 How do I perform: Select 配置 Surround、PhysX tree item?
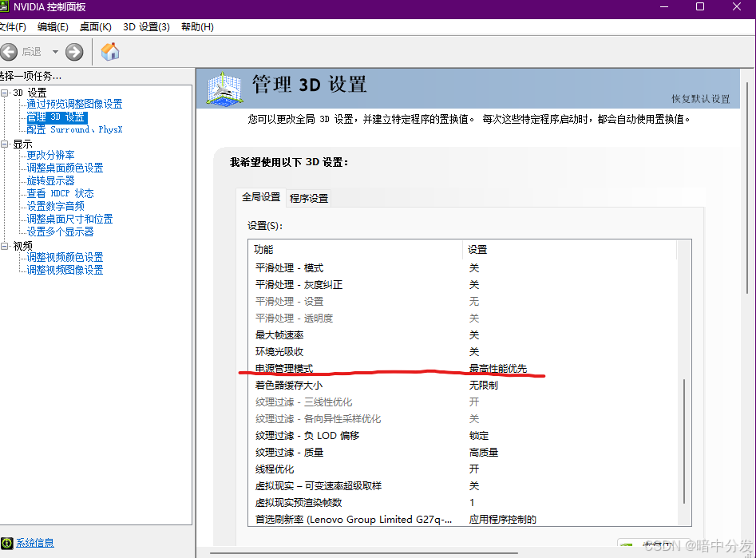tap(74, 130)
